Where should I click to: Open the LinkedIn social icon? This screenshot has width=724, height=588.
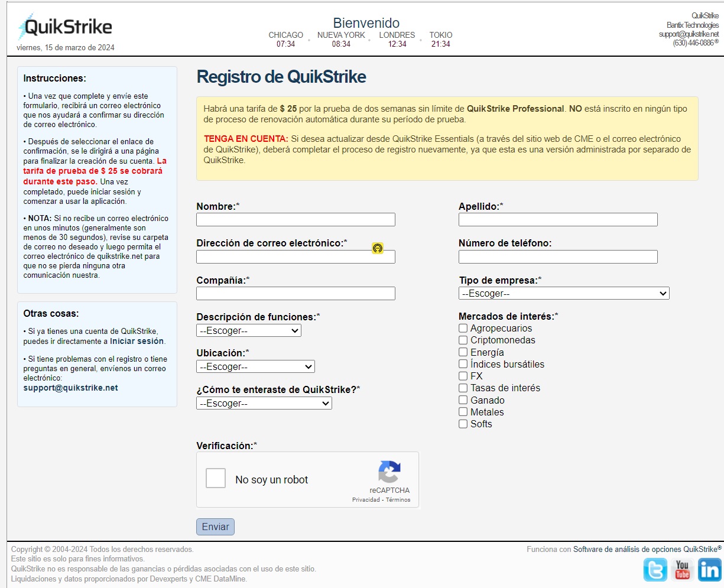click(x=710, y=570)
